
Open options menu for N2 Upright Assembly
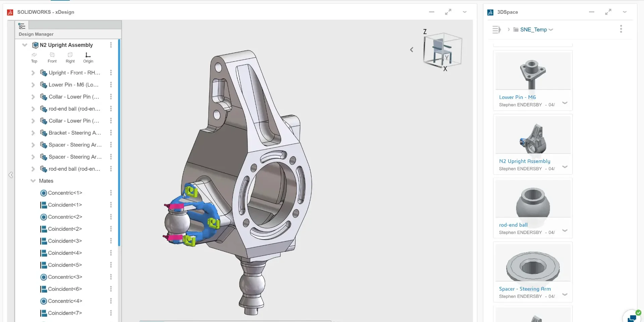click(111, 45)
